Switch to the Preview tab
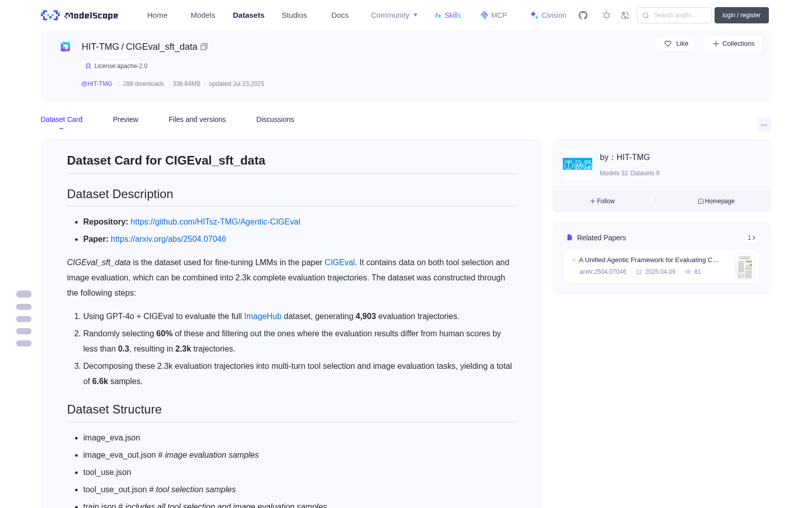This screenshot has width=812, height=508. tap(125, 119)
